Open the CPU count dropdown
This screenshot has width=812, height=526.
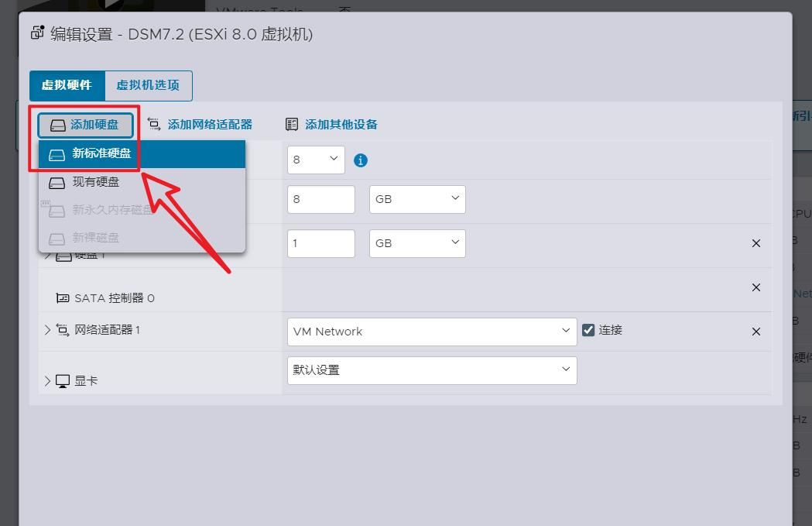[316, 160]
